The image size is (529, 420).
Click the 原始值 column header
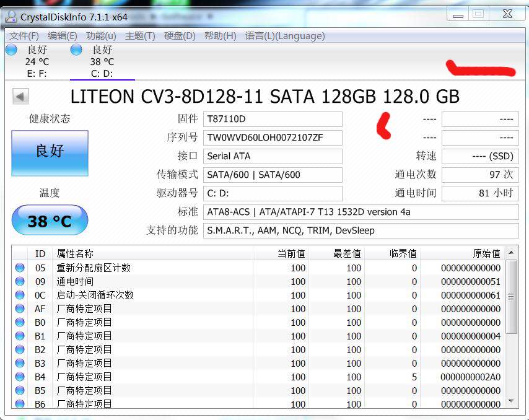462,253
